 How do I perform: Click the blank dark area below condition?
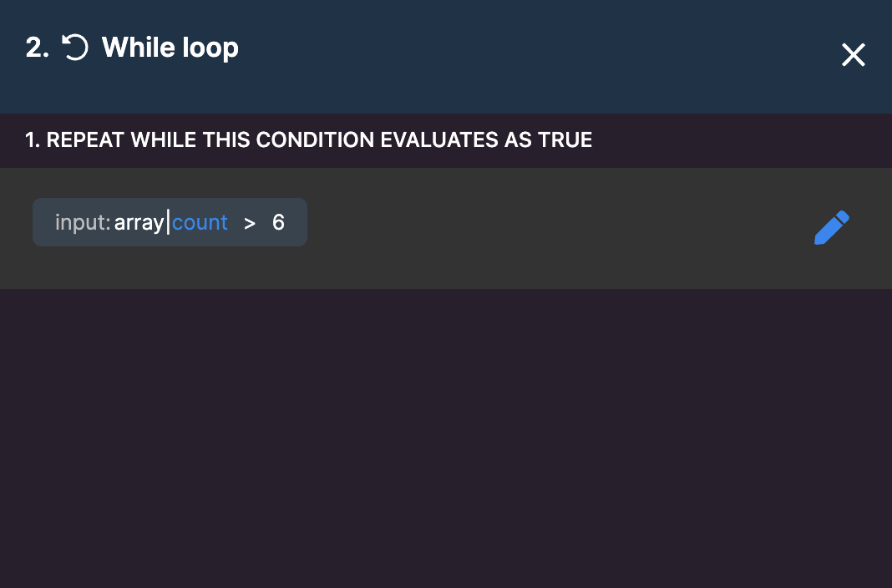click(x=446, y=438)
